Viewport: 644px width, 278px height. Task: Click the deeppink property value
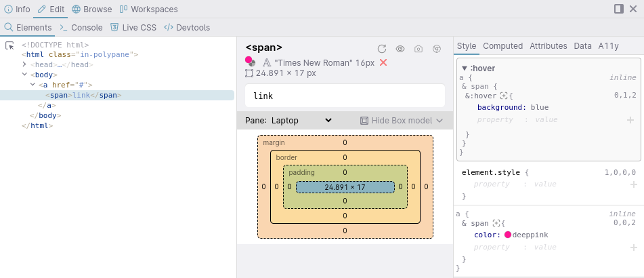(530, 235)
